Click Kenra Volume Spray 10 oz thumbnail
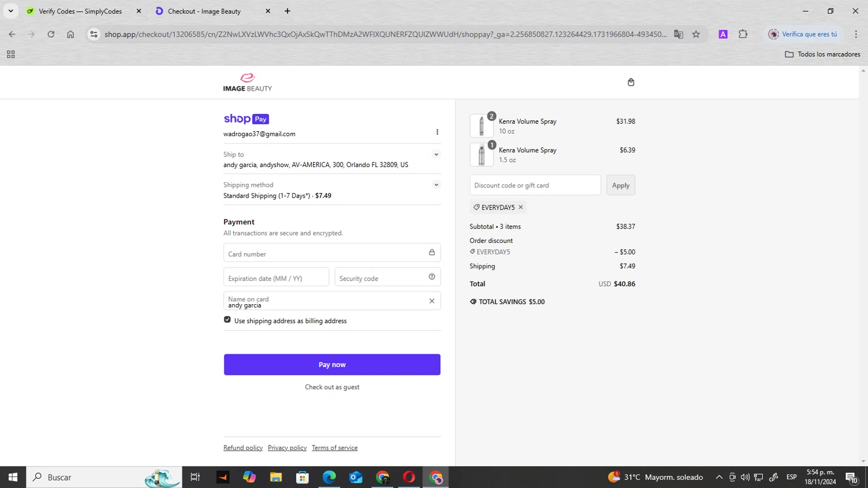 point(481,125)
